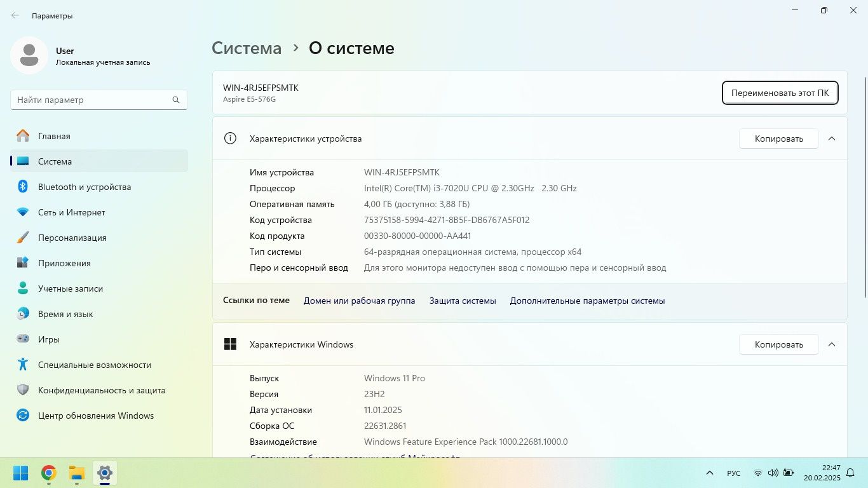Click the Конфиденциальность shield icon
Image resolution: width=868 pixels, height=488 pixels.
coord(23,390)
